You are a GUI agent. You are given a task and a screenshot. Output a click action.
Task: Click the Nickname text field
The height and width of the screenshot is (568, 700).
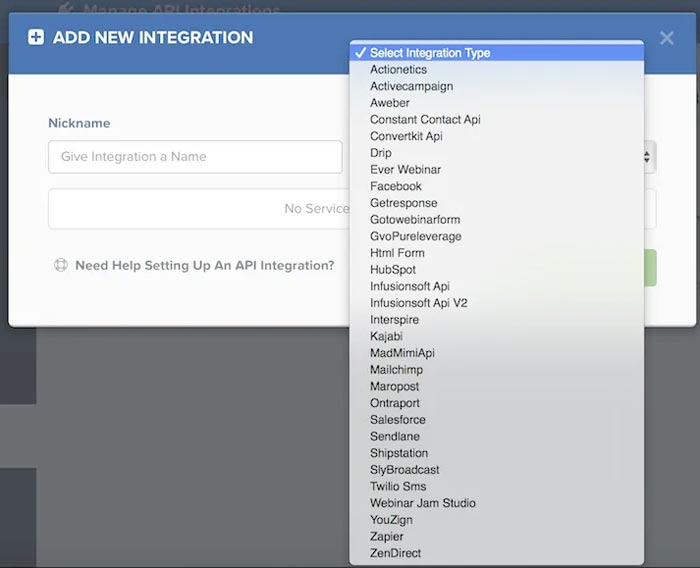195,157
